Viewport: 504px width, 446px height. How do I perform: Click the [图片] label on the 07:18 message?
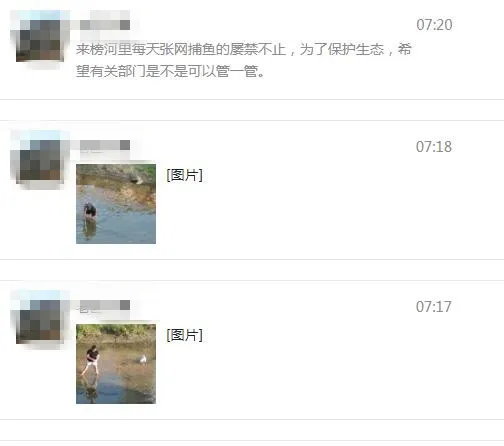pyautogui.click(x=185, y=175)
